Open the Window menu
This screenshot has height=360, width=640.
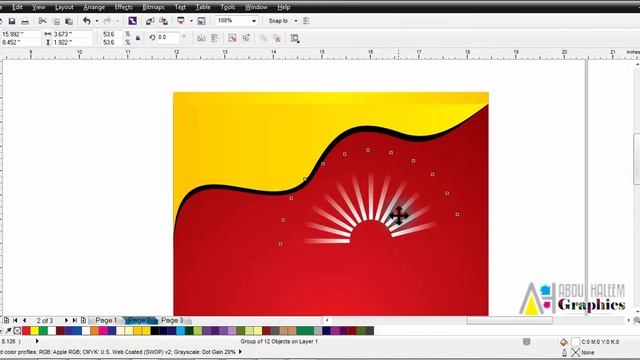(256, 7)
